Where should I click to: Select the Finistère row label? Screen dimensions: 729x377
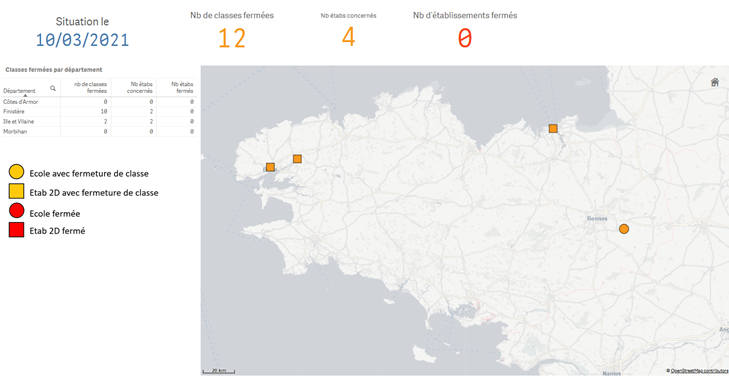pyautogui.click(x=14, y=112)
